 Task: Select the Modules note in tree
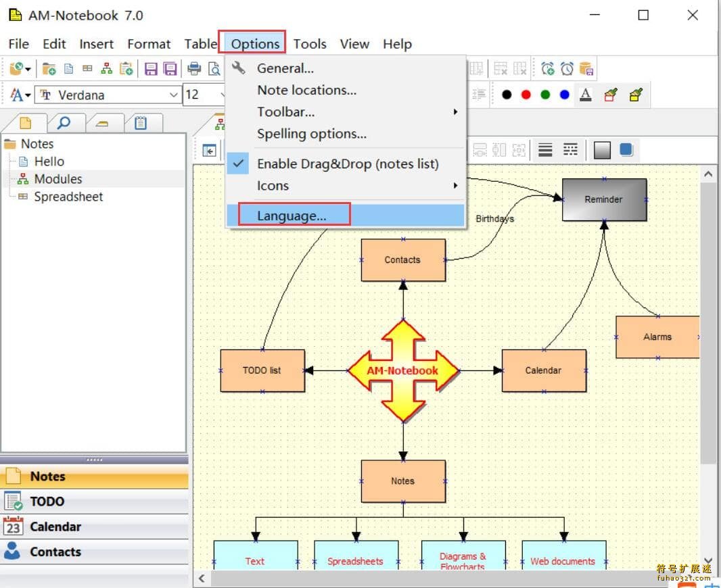[x=58, y=179]
